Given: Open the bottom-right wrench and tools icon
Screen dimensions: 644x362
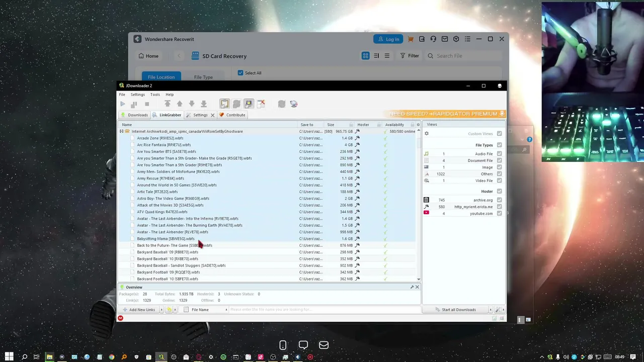Looking at the screenshot, I should click(x=498, y=310).
